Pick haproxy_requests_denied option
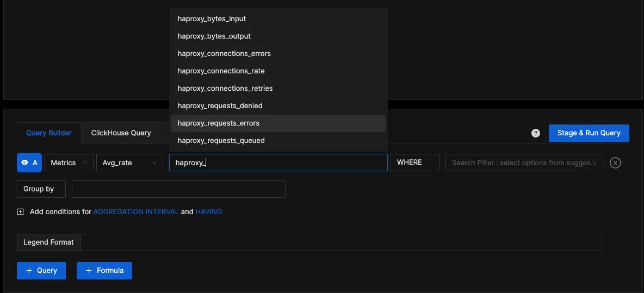Viewport: 644px width, 293px height. (x=278, y=106)
